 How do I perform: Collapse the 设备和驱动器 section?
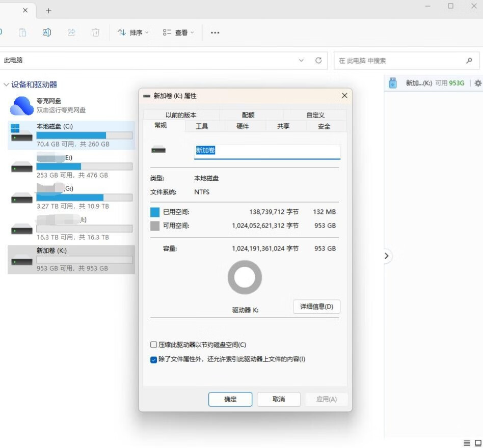tap(6, 85)
